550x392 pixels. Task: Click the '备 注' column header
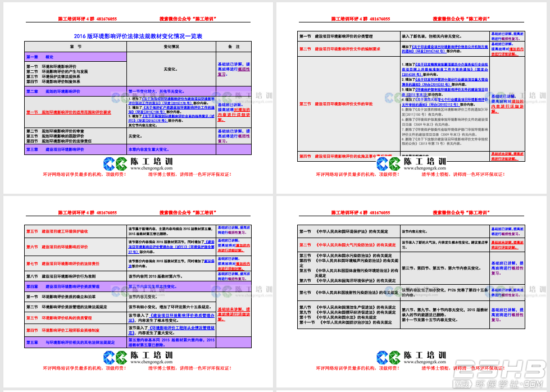[x=234, y=47]
